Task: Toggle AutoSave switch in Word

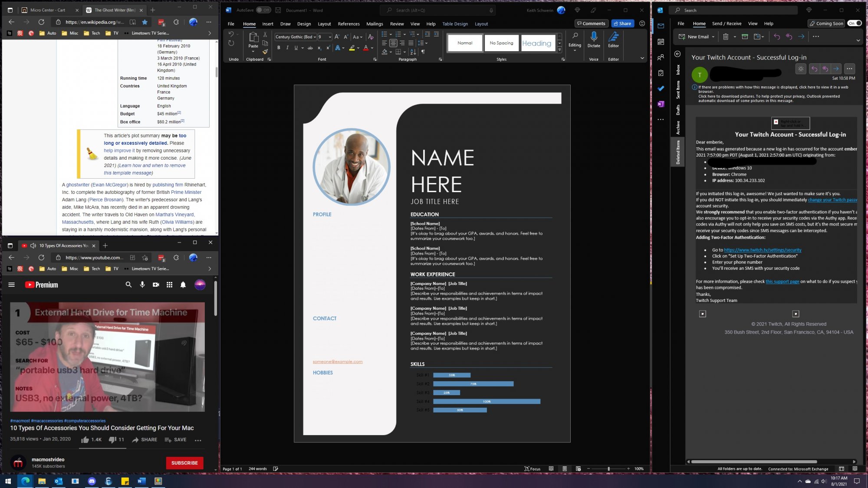Action: tap(263, 10)
